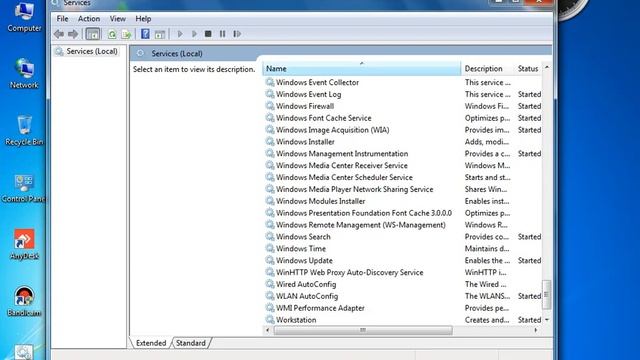Select the AnyDesk desktop shortcut
640x360 pixels.
pyautogui.click(x=24, y=244)
